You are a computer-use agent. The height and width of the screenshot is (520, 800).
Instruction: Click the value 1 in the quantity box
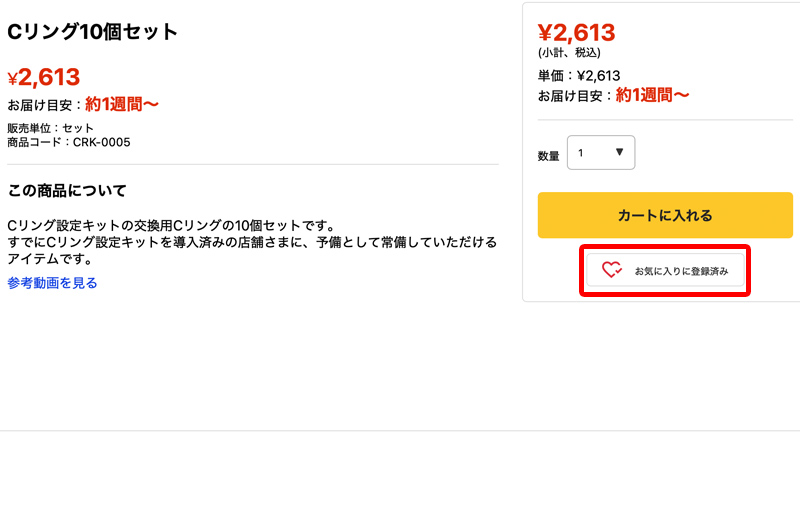point(581,153)
